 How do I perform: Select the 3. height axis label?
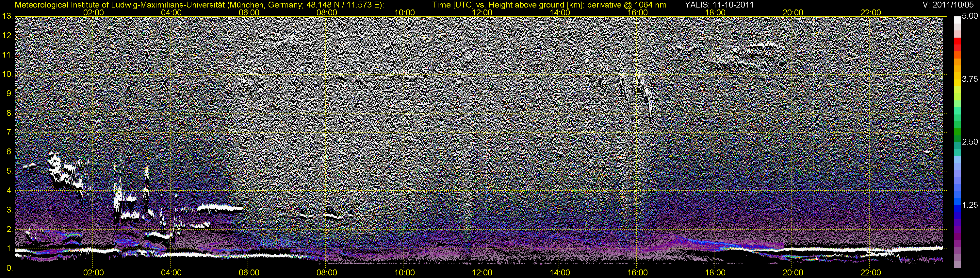click(9, 210)
